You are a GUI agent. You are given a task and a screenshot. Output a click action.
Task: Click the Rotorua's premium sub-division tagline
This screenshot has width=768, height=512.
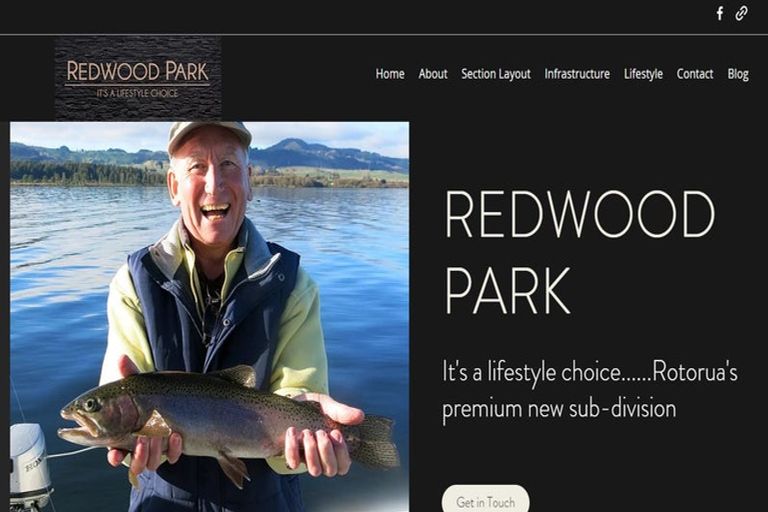(x=590, y=390)
